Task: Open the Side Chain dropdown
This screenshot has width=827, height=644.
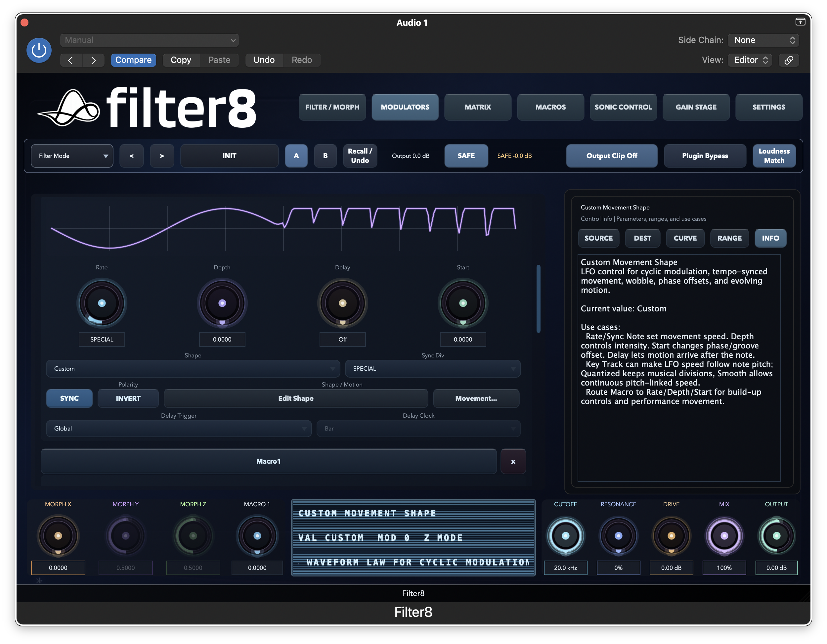Action: (763, 40)
